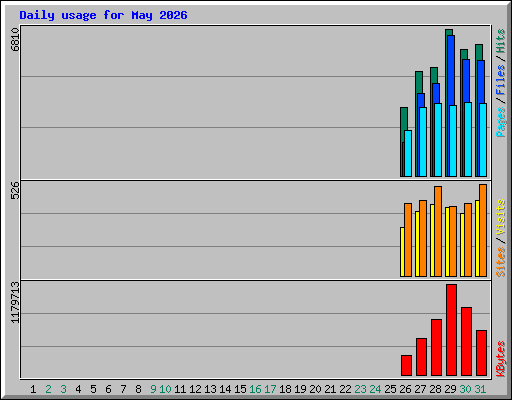Click day number 28 on the axis
The width and height of the screenshot is (512, 400).
point(435,389)
